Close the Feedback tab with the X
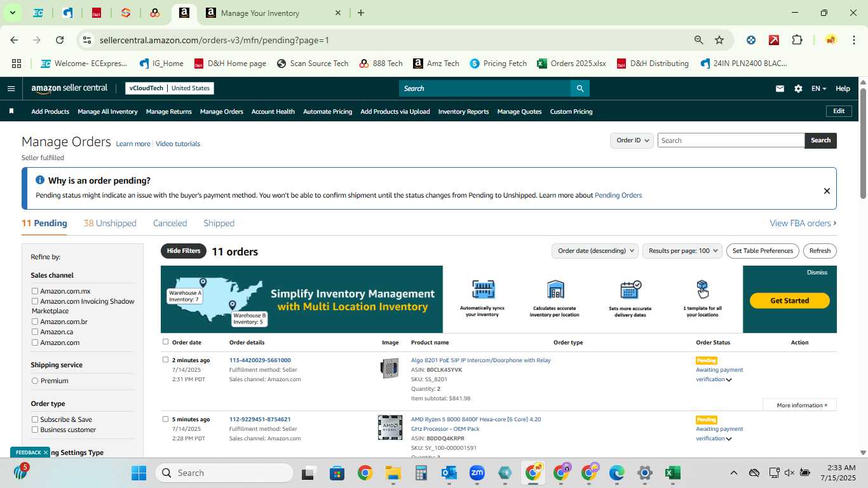 [x=46, y=452]
